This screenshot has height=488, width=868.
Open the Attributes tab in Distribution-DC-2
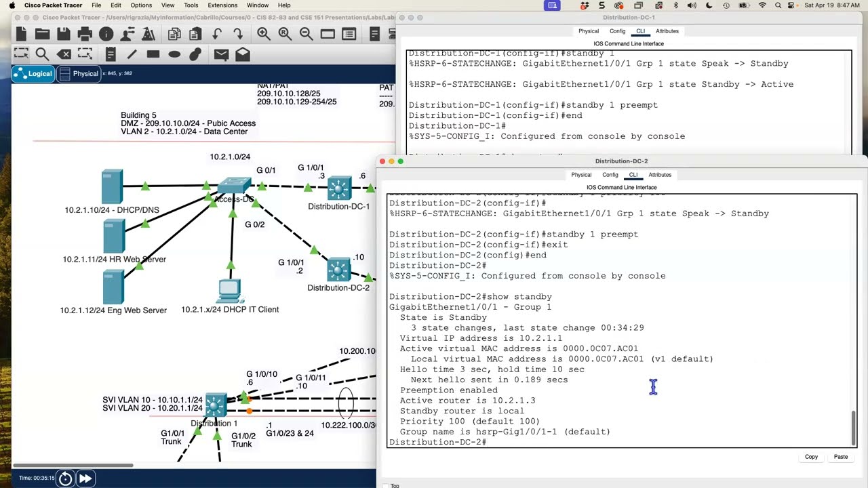[660, 175]
